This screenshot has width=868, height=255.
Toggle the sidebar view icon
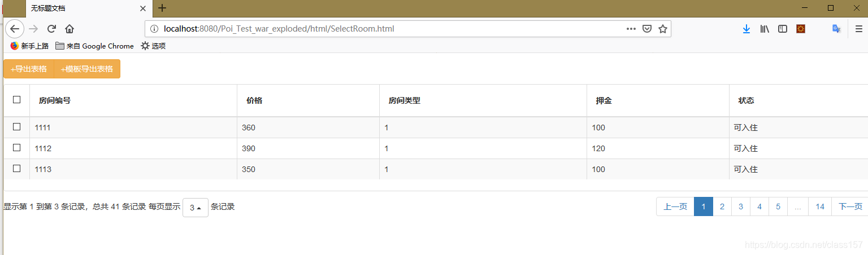tap(783, 29)
